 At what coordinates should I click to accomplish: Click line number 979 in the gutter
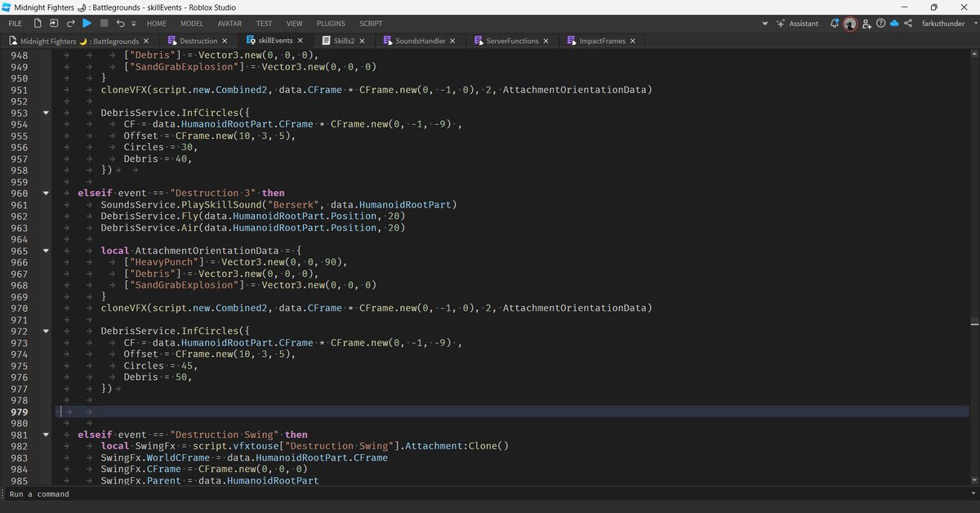tap(18, 412)
